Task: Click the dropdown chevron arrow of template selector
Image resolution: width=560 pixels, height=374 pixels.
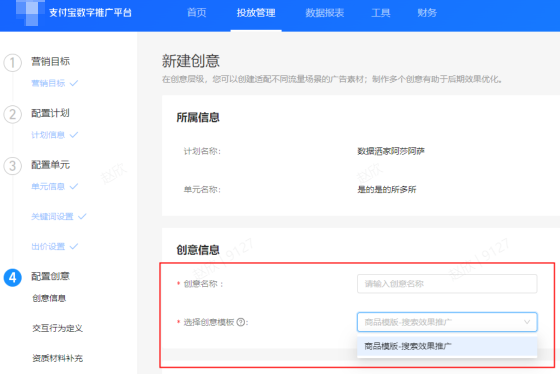Action: (x=527, y=322)
